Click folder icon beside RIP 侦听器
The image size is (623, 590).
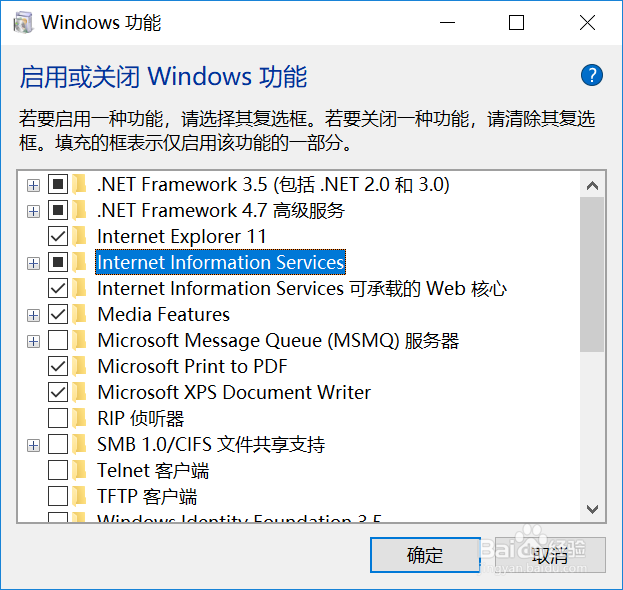tap(80, 418)
